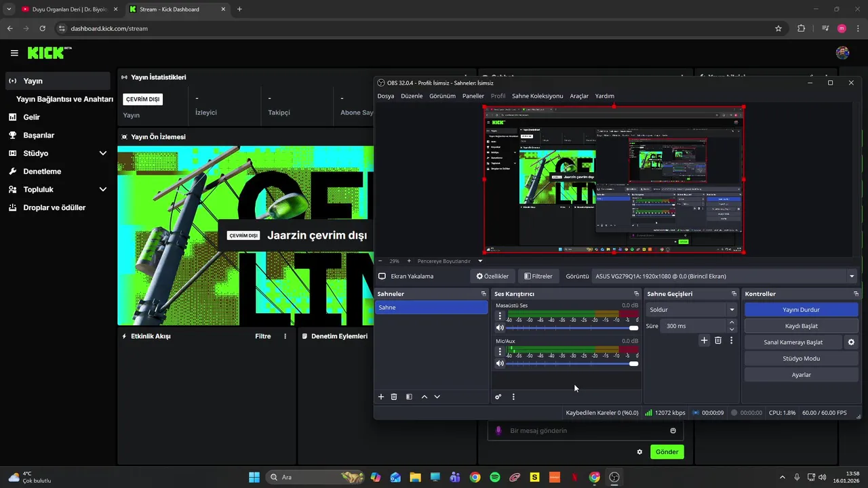Open OBS Dosya menu

pos(386,96)
